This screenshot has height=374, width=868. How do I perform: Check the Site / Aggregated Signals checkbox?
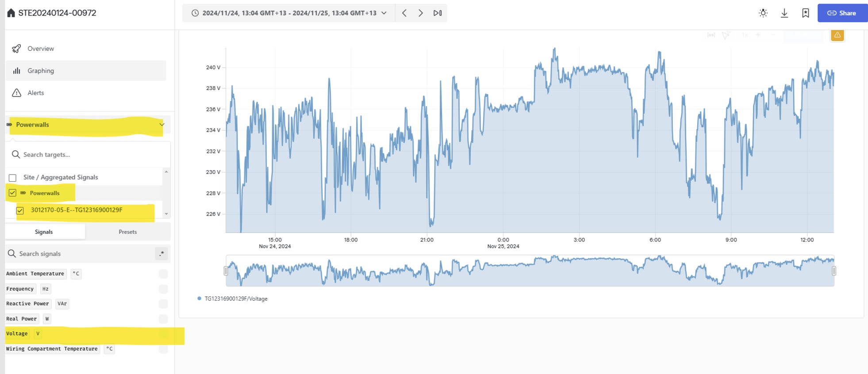pos(13,178)
